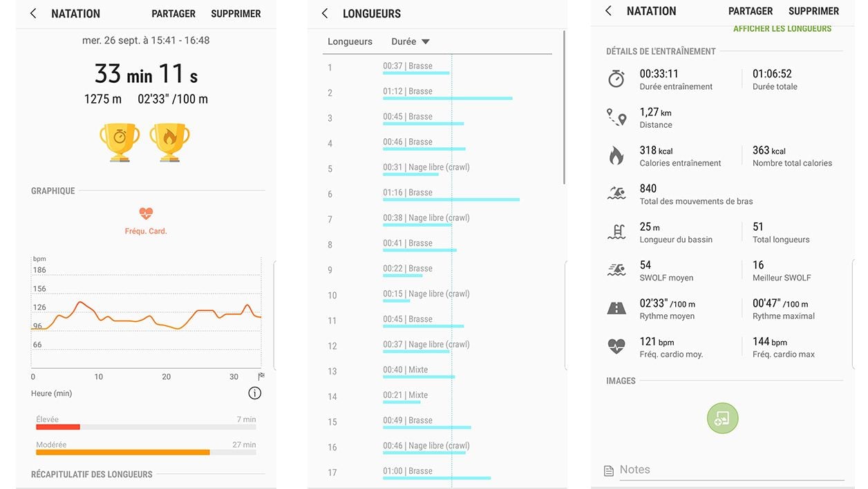This screenshot has width=868, height=489.
Task: Tap the heart rate graph icon
Action: pyautogui.click(x=146, y=214)
